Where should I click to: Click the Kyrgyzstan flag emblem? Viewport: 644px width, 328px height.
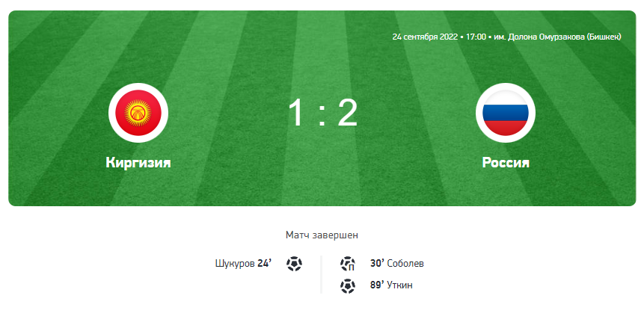[138, 113]
